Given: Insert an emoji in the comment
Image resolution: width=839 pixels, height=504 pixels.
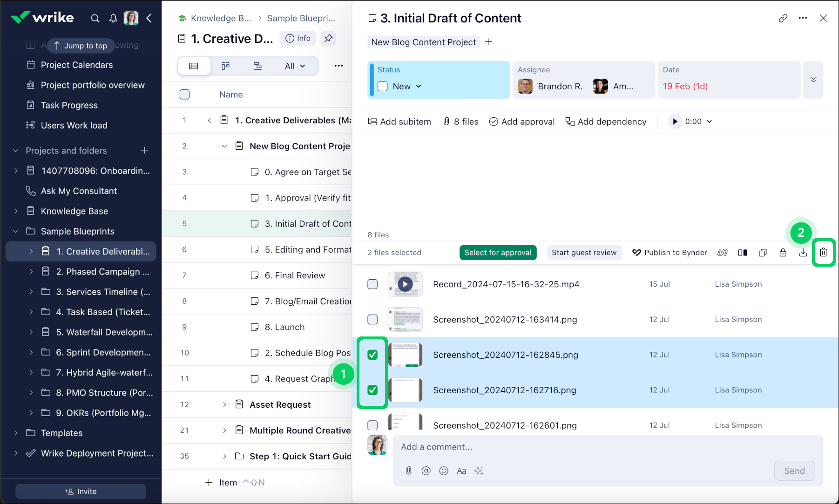Looking at the screenshot, I should click(x=444, y=470).
